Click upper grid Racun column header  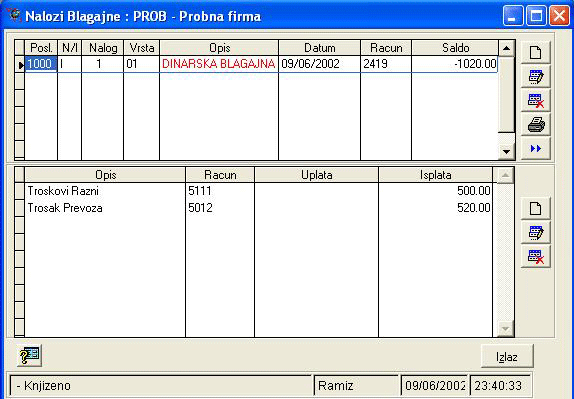[x=386, y=48]
